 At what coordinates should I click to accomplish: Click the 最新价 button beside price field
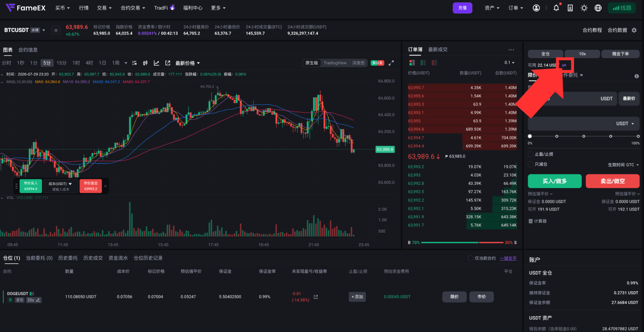click(629, 99)
